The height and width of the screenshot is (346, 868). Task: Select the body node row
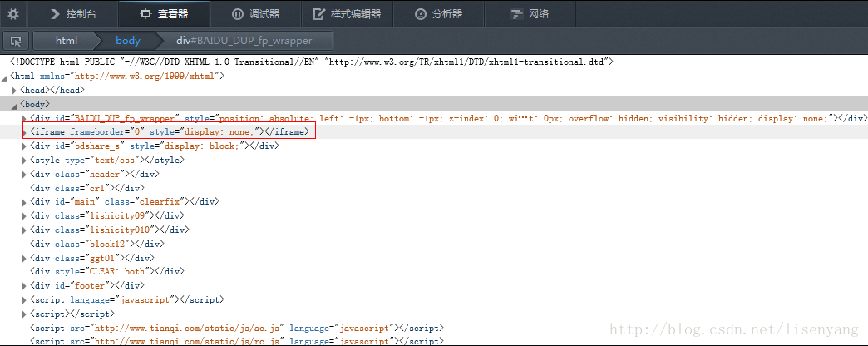pyautogui.click(x=434, y=104)
